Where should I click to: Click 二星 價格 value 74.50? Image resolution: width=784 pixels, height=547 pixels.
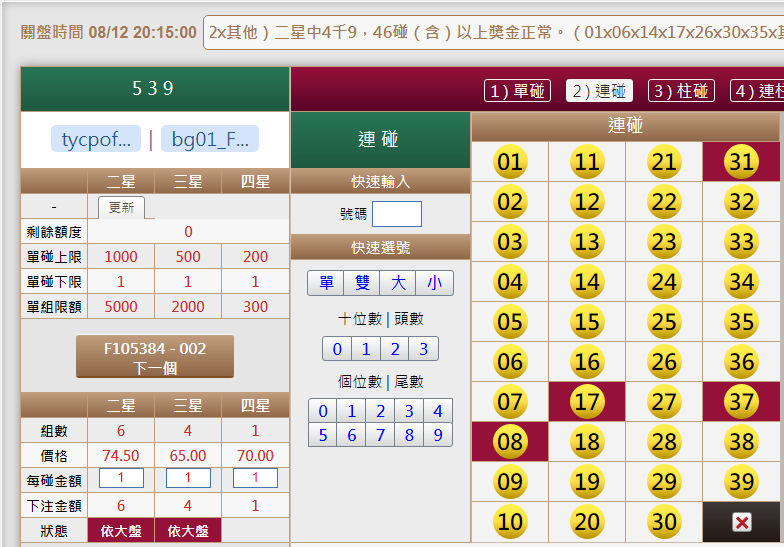[121, 456]
